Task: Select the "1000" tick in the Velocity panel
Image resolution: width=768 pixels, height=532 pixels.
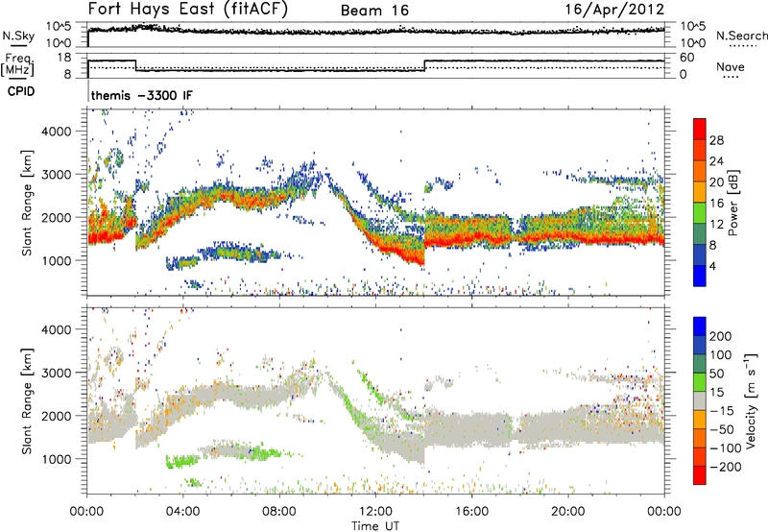Action: point(57,459)
